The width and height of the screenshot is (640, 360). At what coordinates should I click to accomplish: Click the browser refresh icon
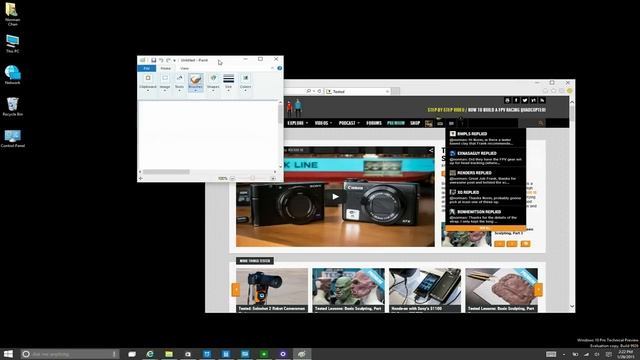pos(319,91)
